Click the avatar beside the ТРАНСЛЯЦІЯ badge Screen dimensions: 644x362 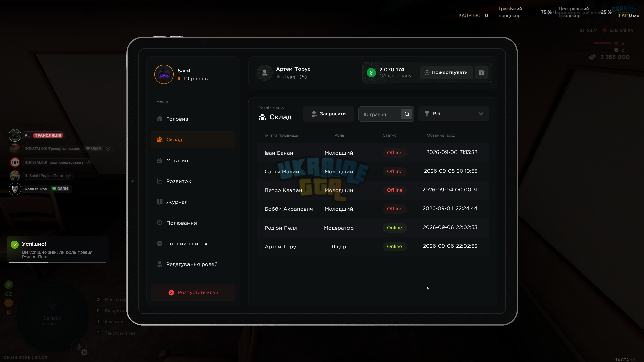(x=15, y=135)
